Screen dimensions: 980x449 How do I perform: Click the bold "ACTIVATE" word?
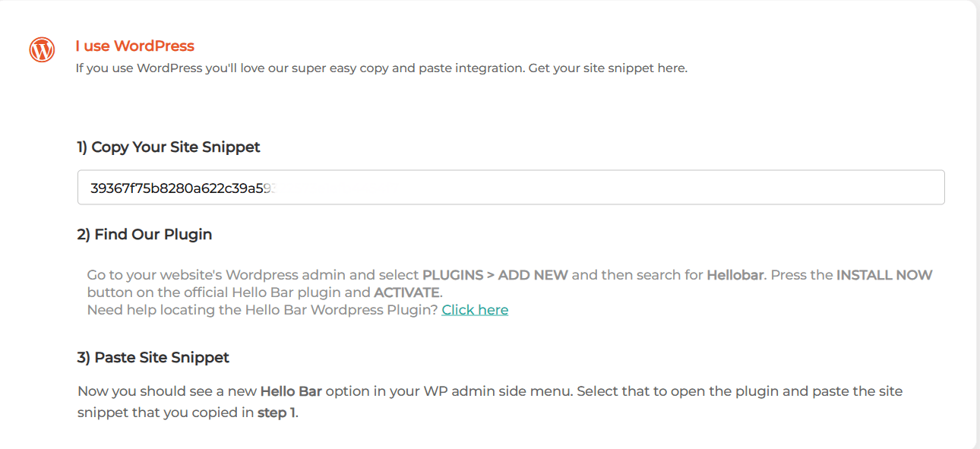(406, 292)
